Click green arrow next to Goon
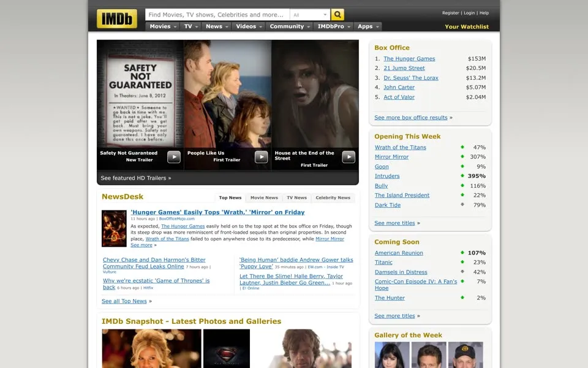The height and width of the screenshot is (368, 588). 462,166
